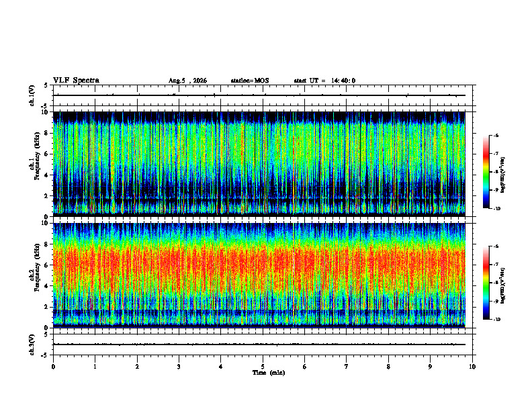Click the time axis tick label "10" at the right end
The image size is (532, 411).
(x=472, y=367)
